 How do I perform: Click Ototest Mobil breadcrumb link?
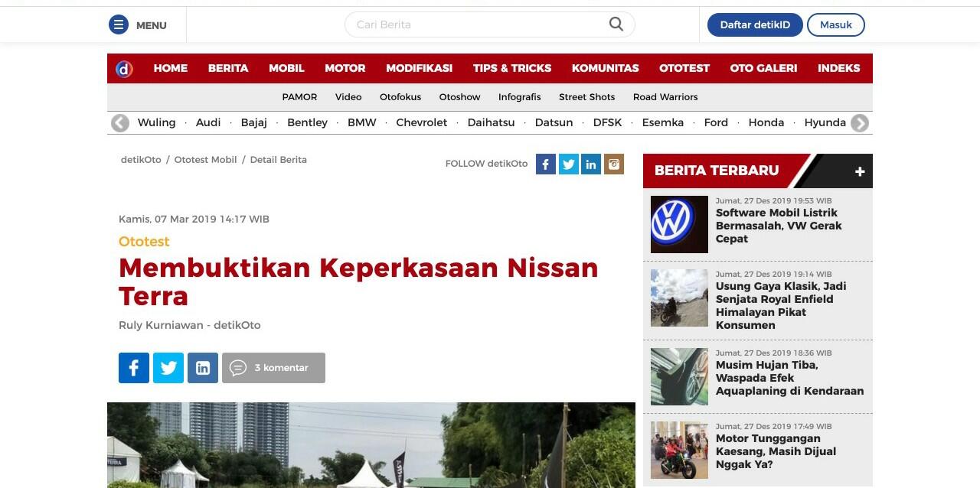click(205, 160)
